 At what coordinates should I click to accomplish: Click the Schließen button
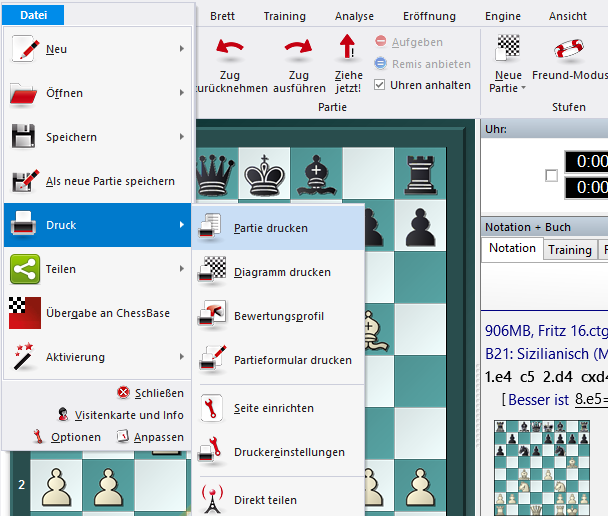tap(151, 393)
